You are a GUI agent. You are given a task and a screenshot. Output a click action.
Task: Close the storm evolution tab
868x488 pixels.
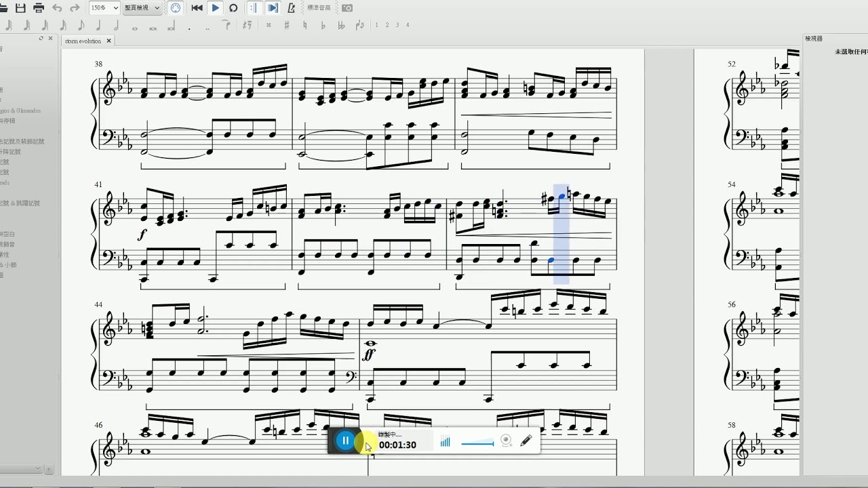tap(108, 41)
